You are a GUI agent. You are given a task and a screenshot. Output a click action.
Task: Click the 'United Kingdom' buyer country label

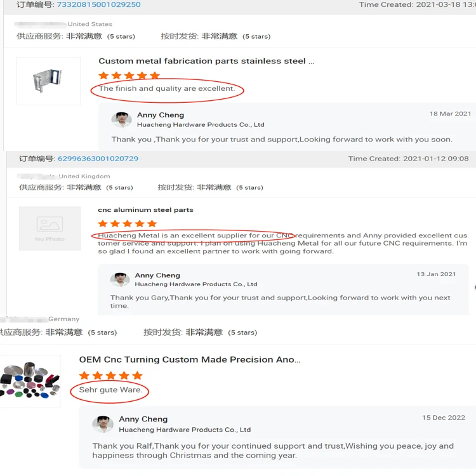click(x=84, y=176)
